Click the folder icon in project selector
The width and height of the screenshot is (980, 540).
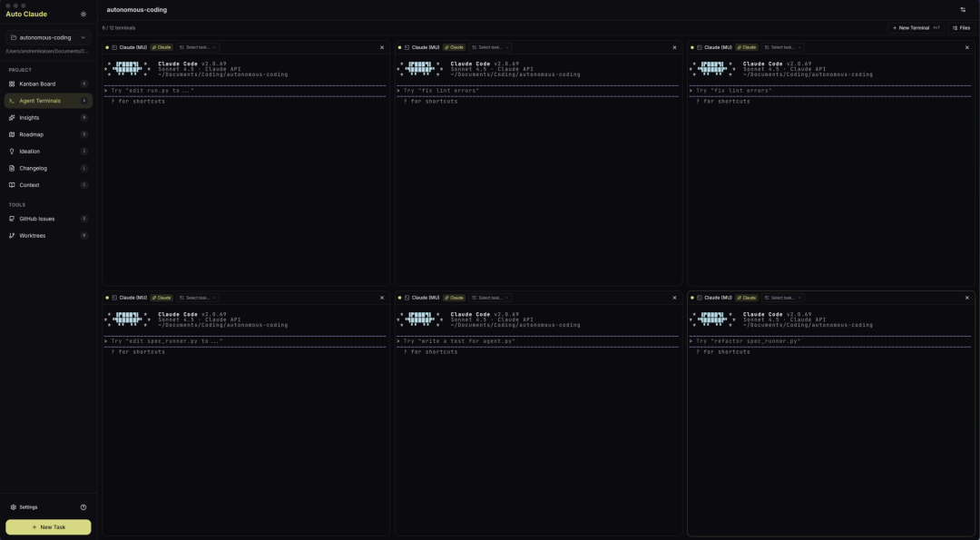pyautogui.click(x=15, y=37)
